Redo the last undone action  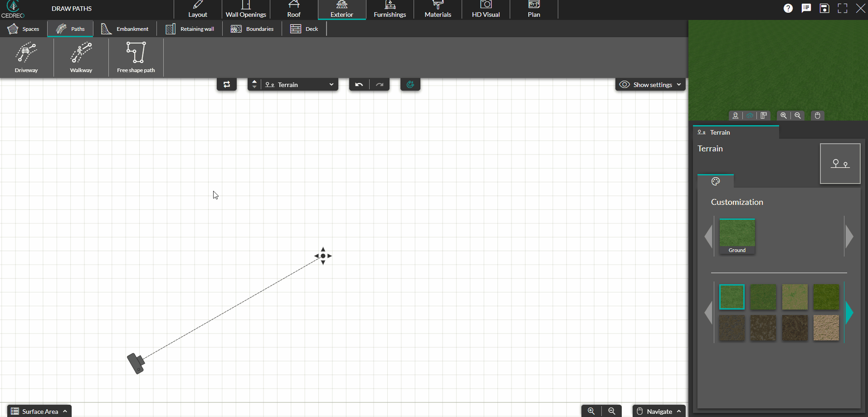click(x=380, y=84)
